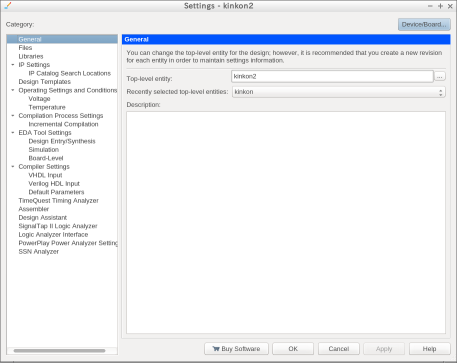Image resolution: width=457 pixels, height=363 pixels.
Task: Collapse the EDA Tool Settings node
Action: 13,133
